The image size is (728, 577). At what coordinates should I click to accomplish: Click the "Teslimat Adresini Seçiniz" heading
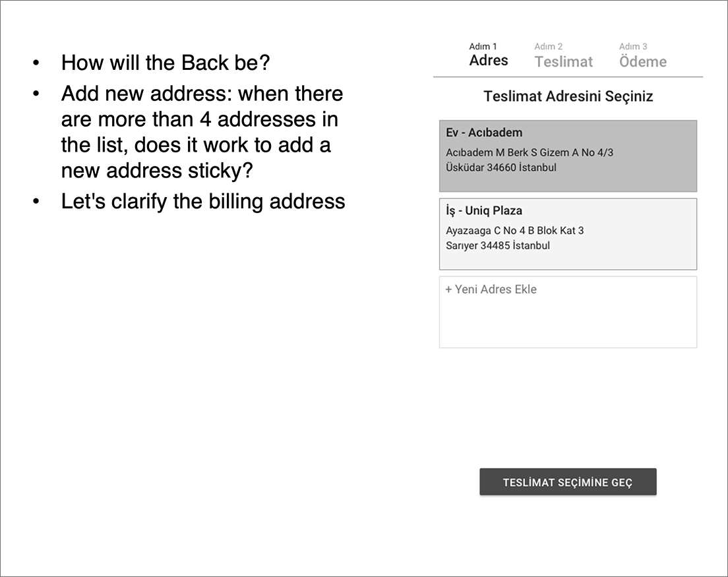[x=568, y=96]
